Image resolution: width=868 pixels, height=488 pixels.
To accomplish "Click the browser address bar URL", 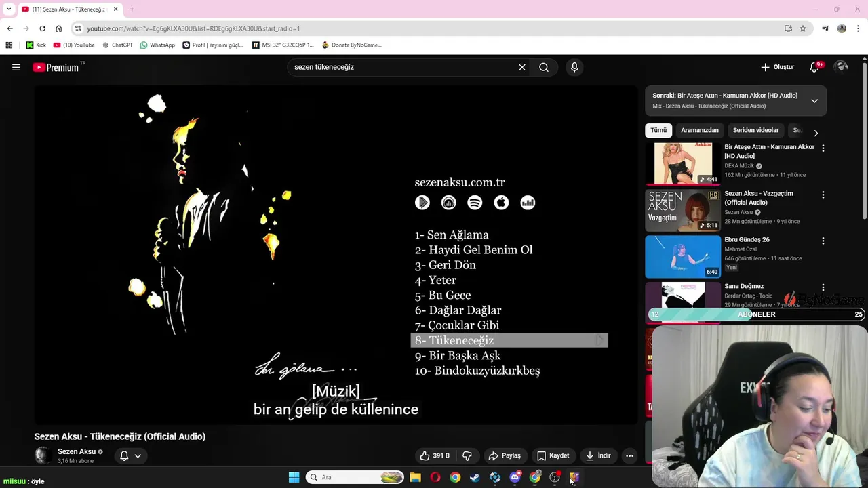I will pos(193,28).
